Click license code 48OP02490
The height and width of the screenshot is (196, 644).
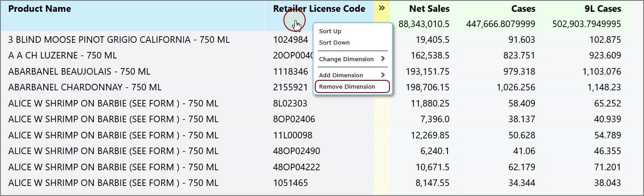pos(296,151)
